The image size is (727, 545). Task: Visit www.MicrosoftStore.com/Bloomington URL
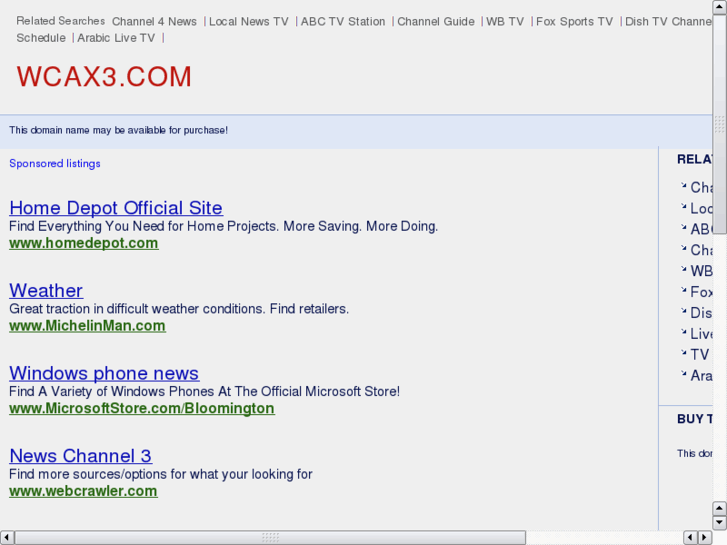[142, 408]
